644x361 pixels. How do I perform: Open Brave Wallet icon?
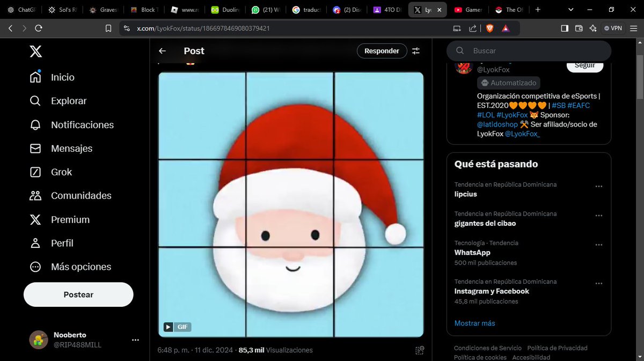[x=579, y=28]
